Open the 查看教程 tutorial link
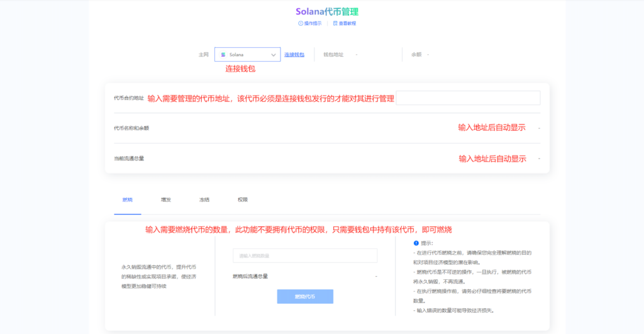644x334 pixels. click(347, 23)
